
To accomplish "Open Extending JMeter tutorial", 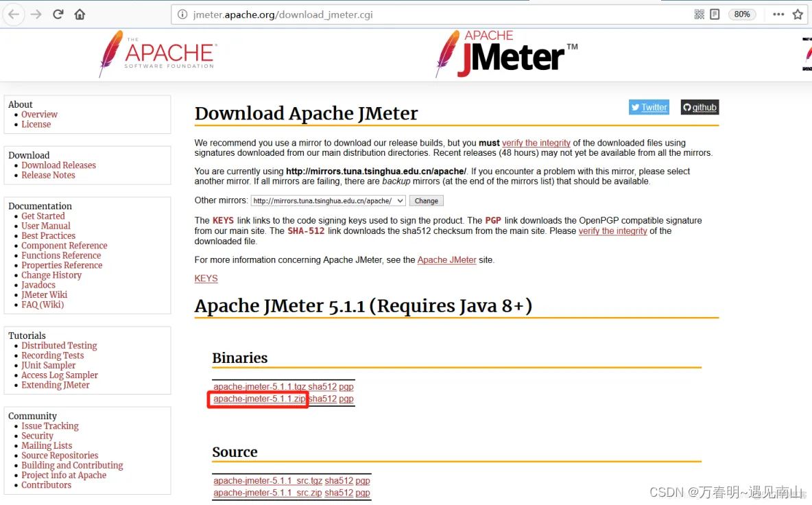I will (x=56, y=385).
